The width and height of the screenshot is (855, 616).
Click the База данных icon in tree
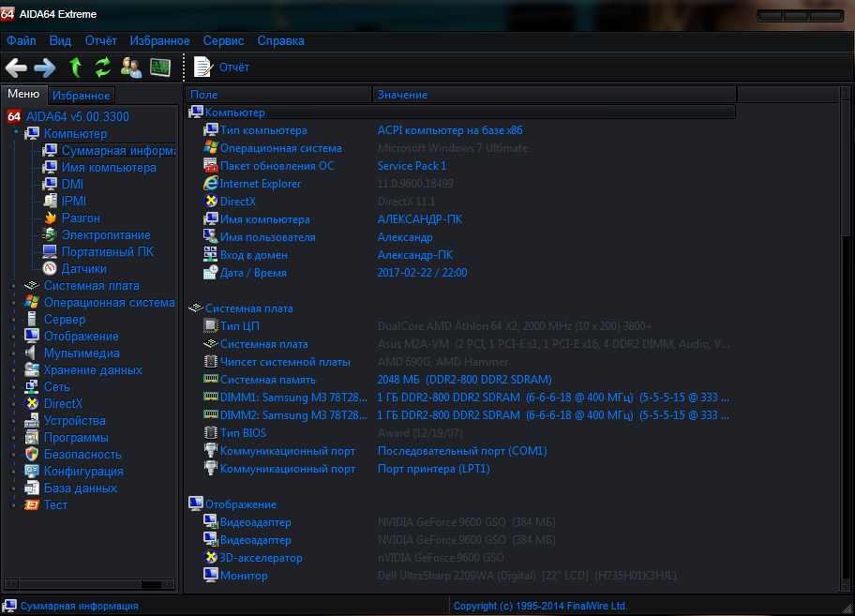point(32,488)
